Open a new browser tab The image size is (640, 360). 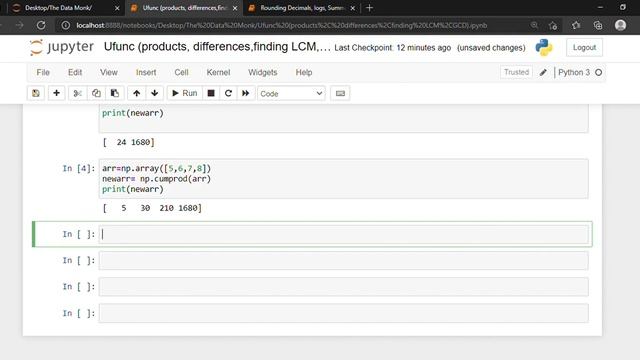click(x=369, y=8)
